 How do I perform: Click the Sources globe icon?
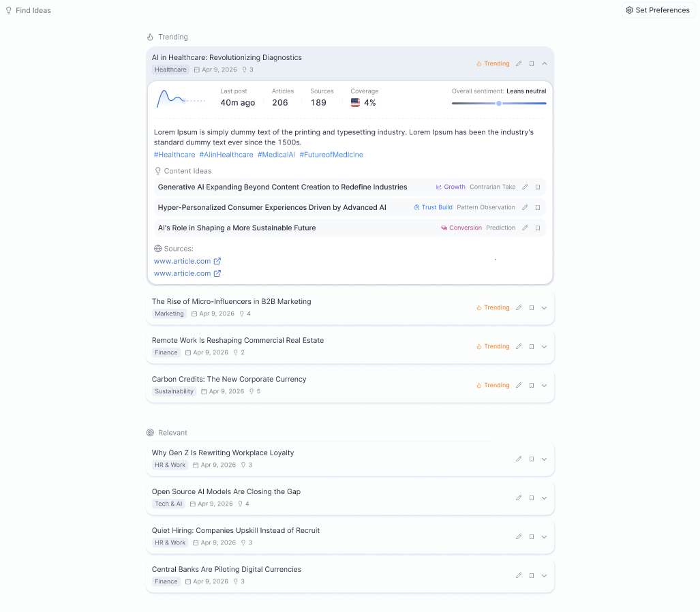157,249
